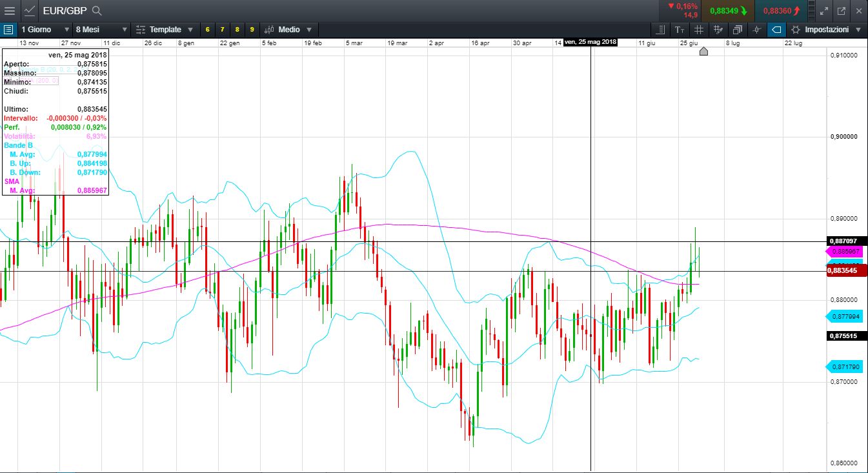The image size is (868, 473).
Task: Toggle the data legend panel button
Action: pos(8,30)
